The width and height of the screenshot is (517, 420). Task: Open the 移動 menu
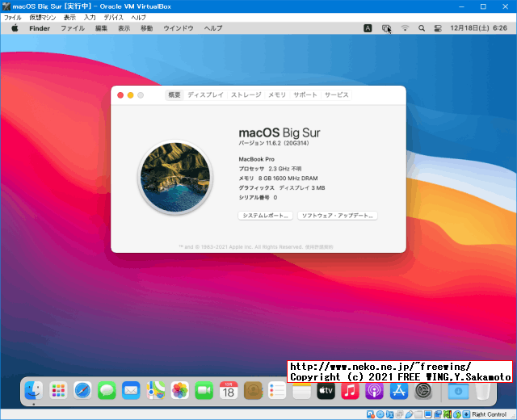(x=147, y=28)
